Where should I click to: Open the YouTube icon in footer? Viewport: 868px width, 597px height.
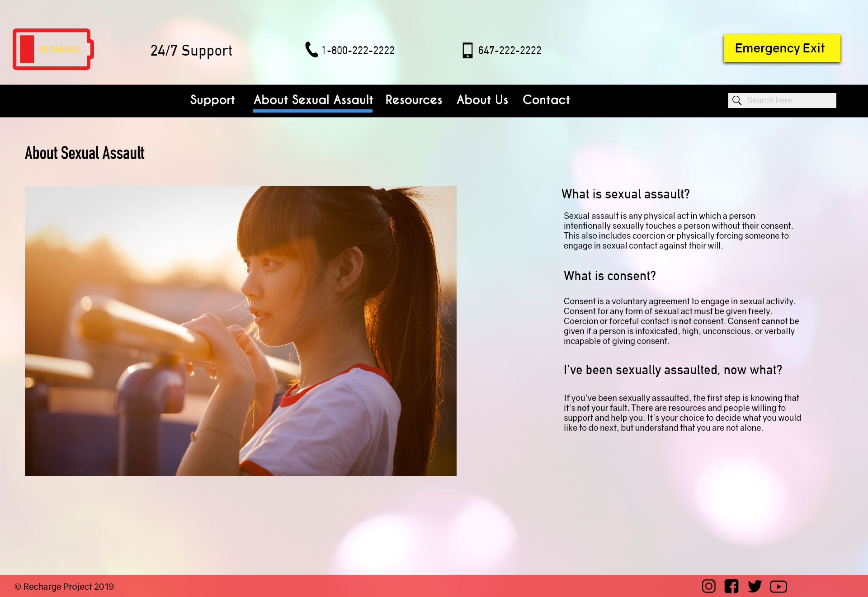click(x=778, y=586)
